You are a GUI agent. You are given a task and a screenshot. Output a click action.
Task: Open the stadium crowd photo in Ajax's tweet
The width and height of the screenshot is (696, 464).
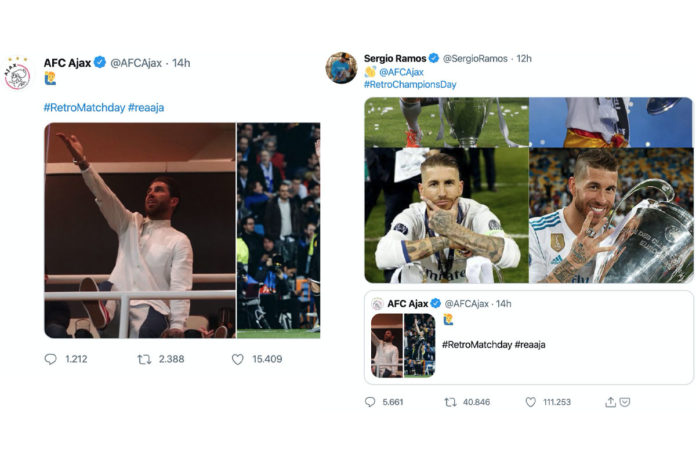(x=278, y=230)
